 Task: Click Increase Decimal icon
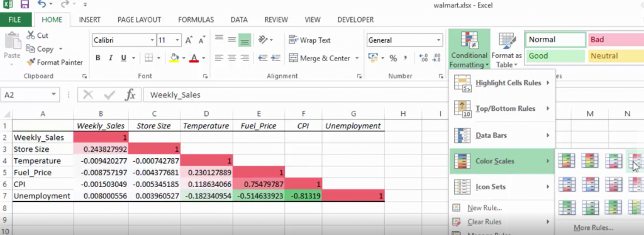(x=423, y=58)
